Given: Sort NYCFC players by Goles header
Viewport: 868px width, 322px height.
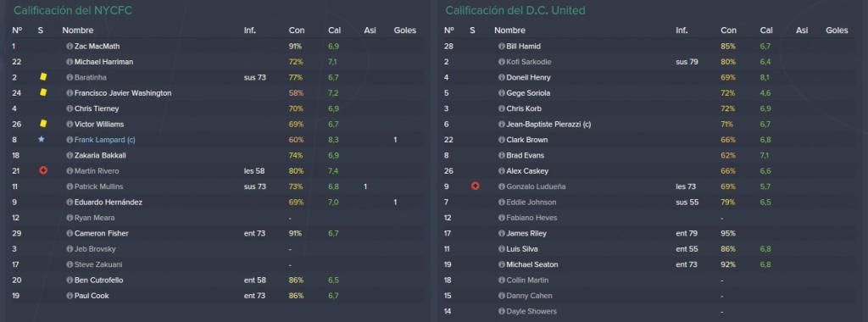Looking at the screenshot, I should click(404, 31).
